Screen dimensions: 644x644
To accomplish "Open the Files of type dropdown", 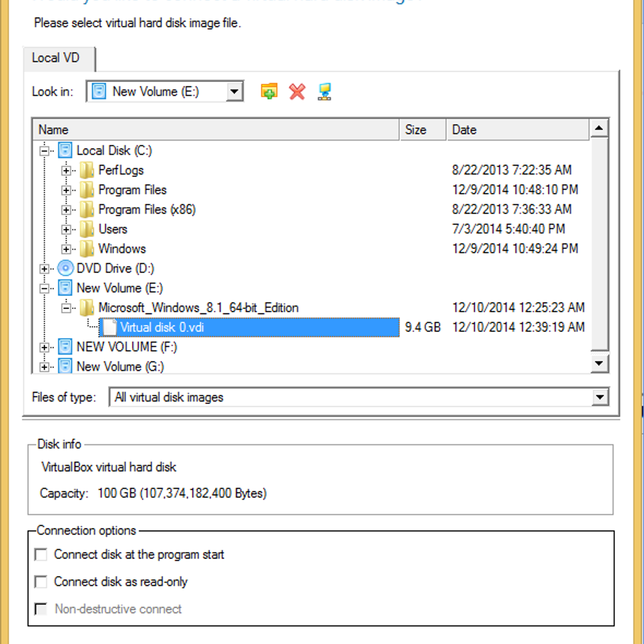I will [600, 397].
